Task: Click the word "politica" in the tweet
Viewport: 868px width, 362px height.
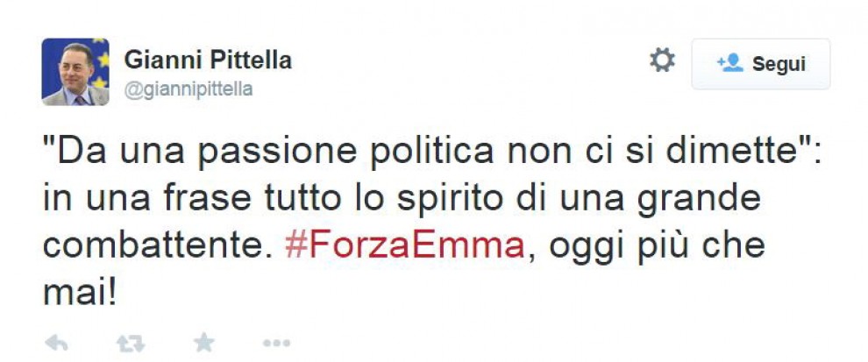Action: (x=431, y=153)
